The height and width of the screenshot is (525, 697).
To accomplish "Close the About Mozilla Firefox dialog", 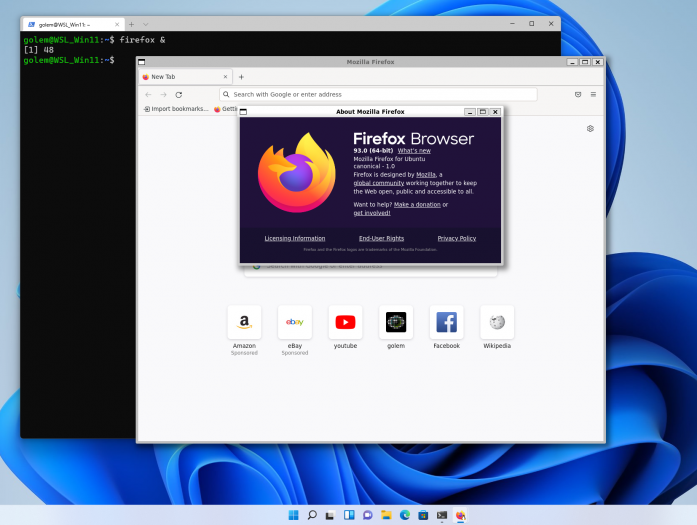I will (495, 112).
